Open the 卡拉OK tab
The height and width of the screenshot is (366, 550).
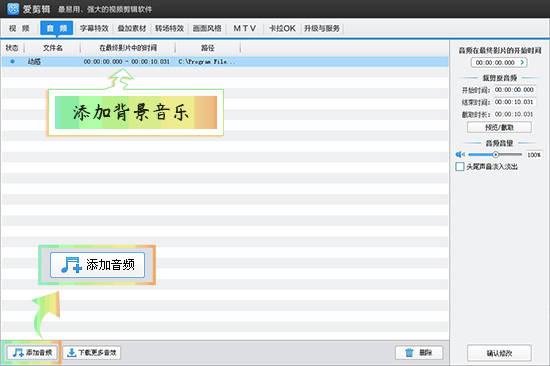click(x=282, y=28)
